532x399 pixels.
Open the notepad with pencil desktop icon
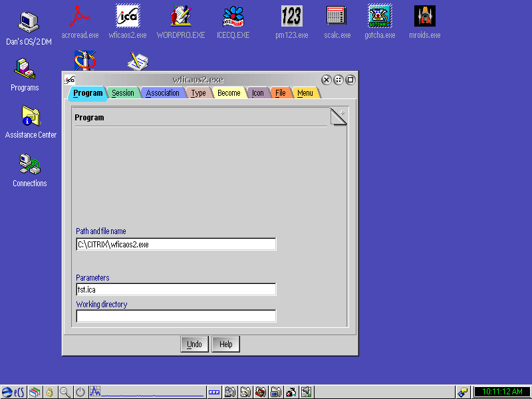click(x=138, y=61)
